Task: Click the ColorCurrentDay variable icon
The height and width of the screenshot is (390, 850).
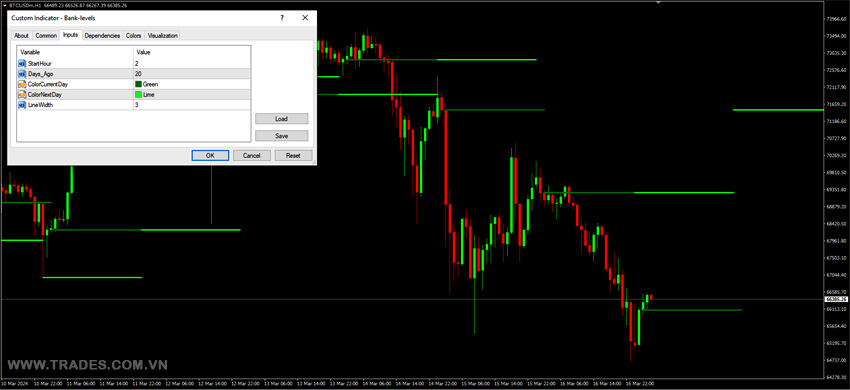Action: coord(22,84)
